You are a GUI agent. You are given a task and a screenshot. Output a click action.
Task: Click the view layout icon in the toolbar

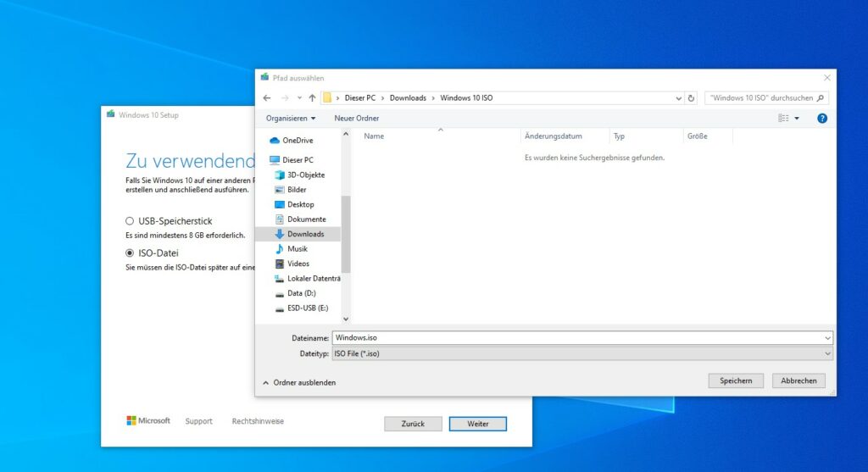(x=783, y=119)
